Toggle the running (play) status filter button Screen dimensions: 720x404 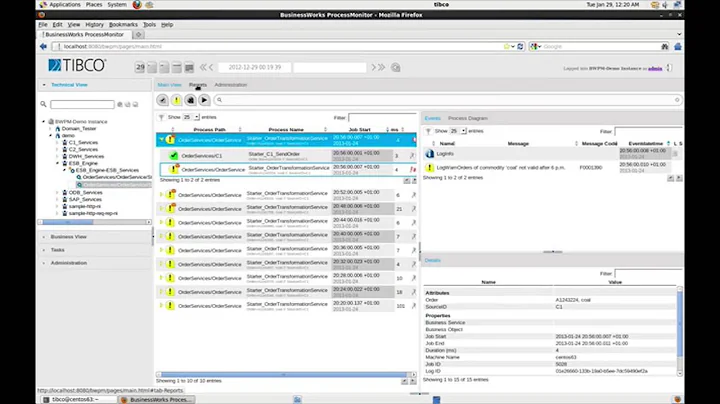point(204,100)
